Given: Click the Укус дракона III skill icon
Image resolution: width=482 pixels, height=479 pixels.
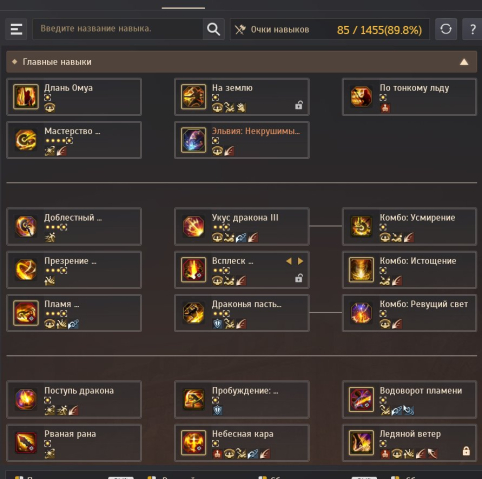Looking at the screenshot, I should tap(193, 226).
